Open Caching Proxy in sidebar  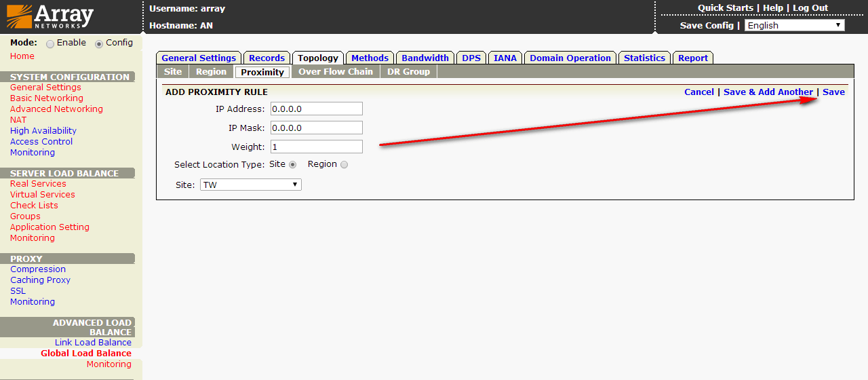pyautogui.click(x=40, y=280)
